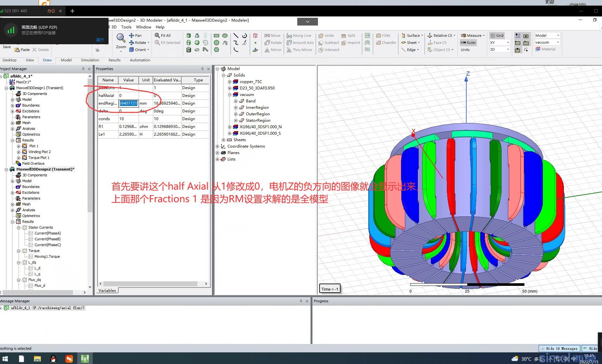Open the Help menu

pos(160,27)
